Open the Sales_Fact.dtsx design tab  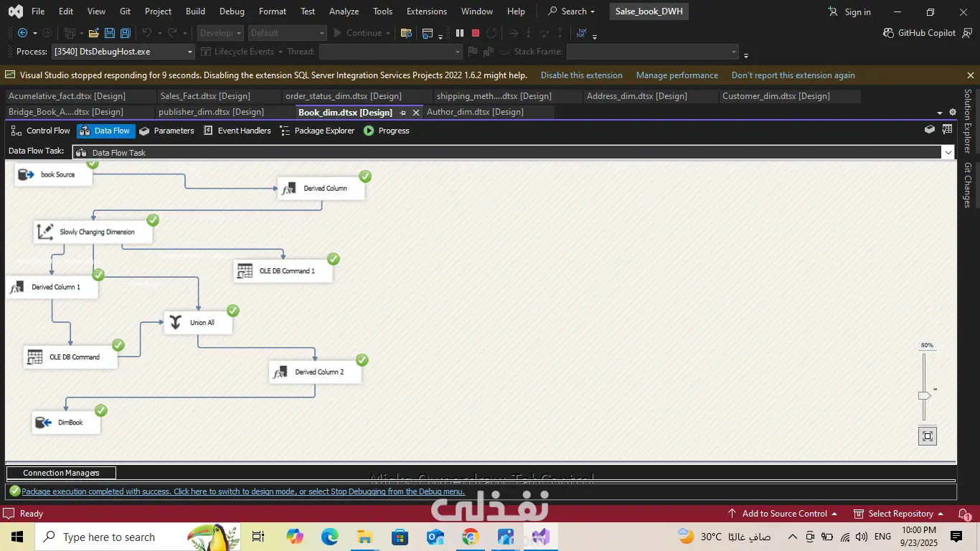coord(205,96)
